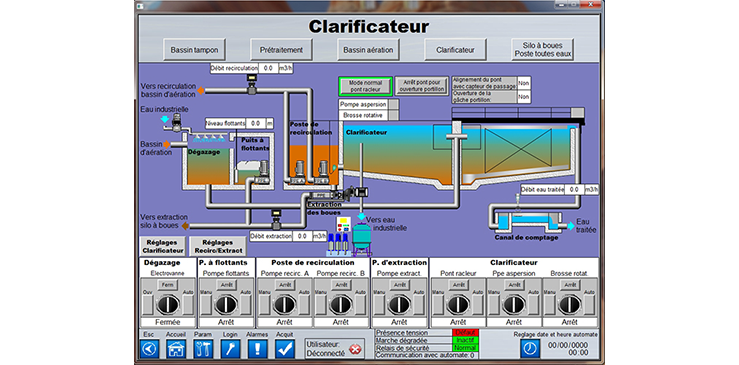Click the red disconnect user icon
Viewport: 739px width, 365px height.
(355, 349)
